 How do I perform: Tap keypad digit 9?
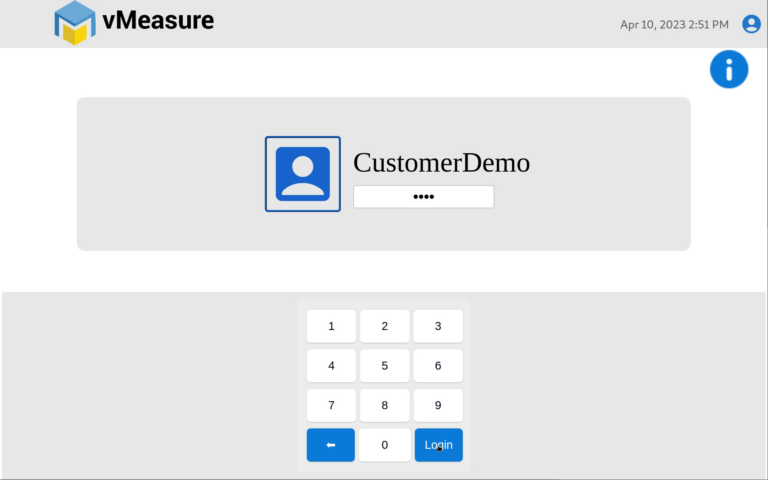438,406
